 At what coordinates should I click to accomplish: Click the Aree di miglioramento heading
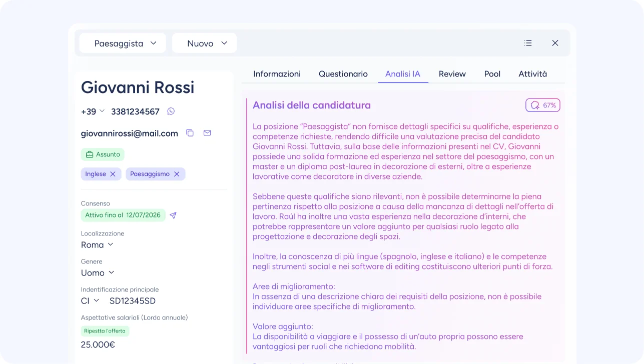point(294,286)
